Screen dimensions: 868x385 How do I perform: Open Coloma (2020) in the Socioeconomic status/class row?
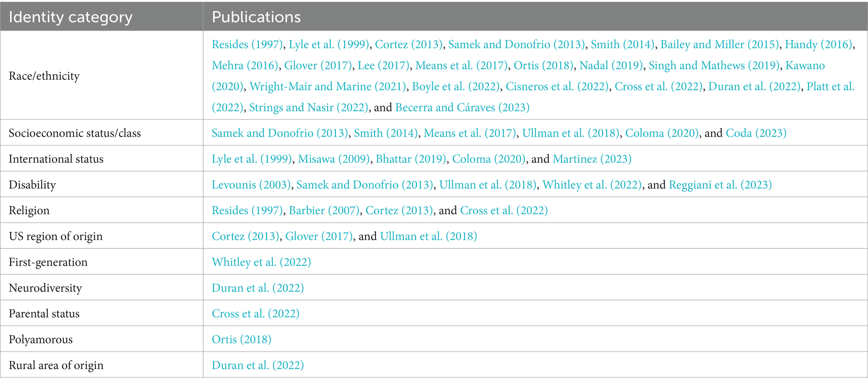tap(662, 133)
